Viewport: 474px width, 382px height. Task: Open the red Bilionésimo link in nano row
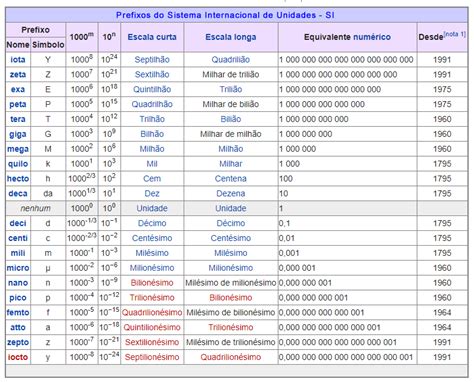point(152,283)
